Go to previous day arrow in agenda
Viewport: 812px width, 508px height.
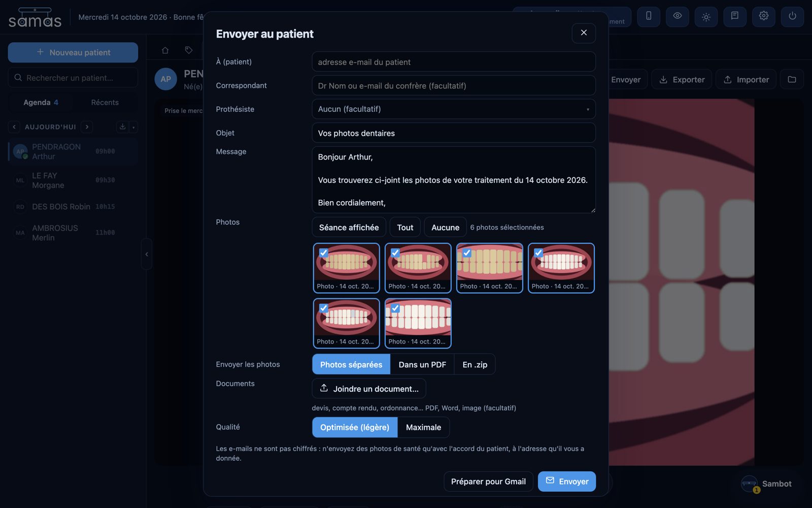point(14,127)
